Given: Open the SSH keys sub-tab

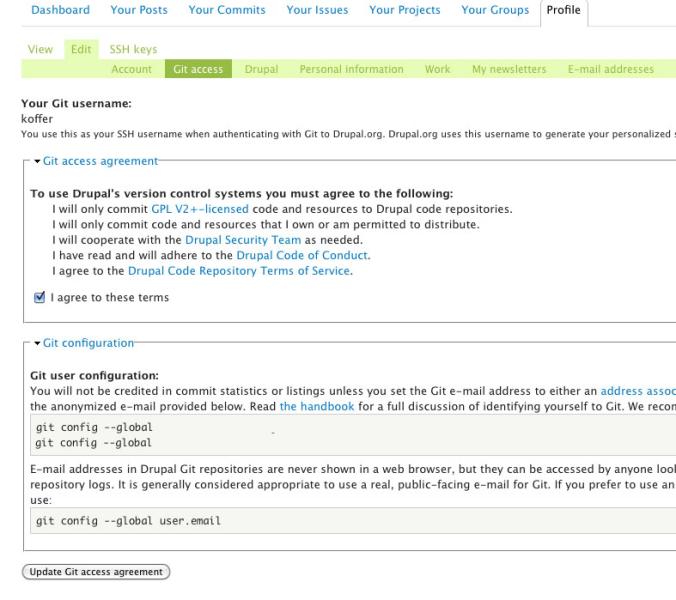Looking at the screenshot, I should [x=133, y=49].
